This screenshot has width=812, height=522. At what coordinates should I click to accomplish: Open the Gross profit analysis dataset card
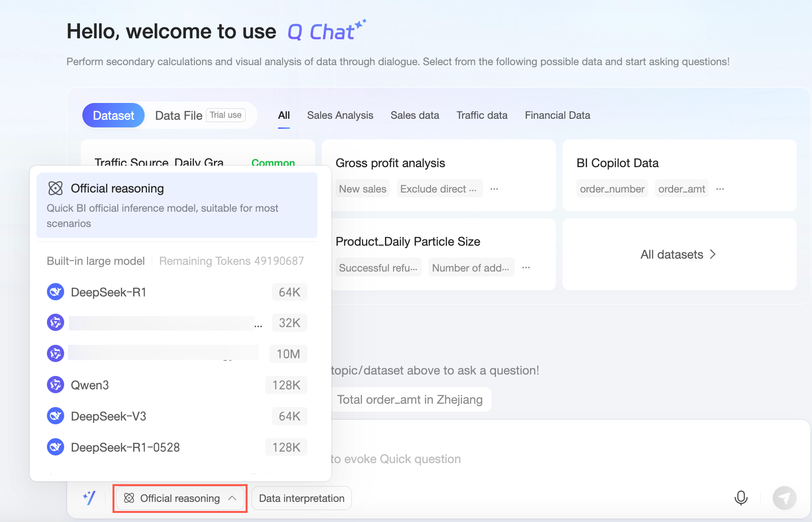pyautogui.click(x=439, y=175)
